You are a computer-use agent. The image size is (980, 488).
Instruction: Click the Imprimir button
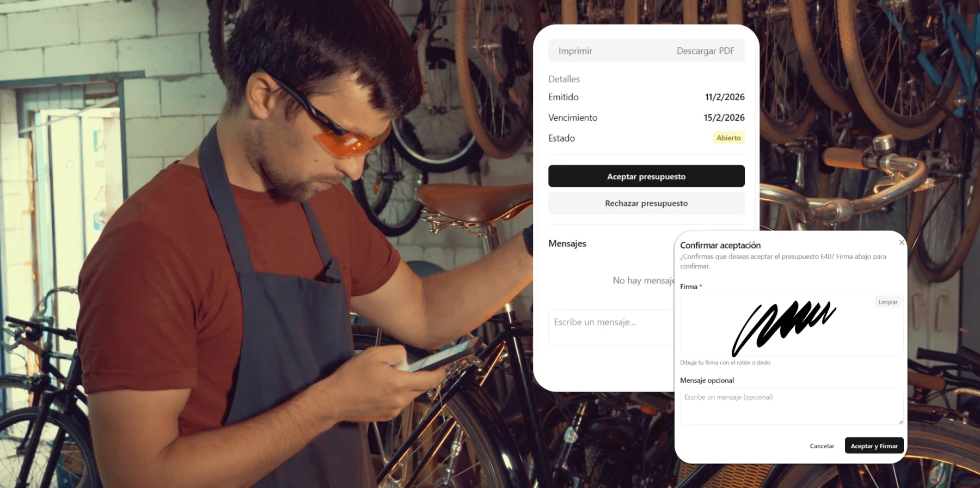pyautogui.click(x=575, y=51)
